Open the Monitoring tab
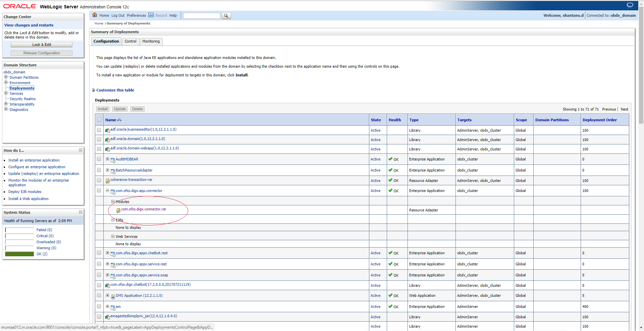This screenshot has width=644, height=331. (151, 42)
